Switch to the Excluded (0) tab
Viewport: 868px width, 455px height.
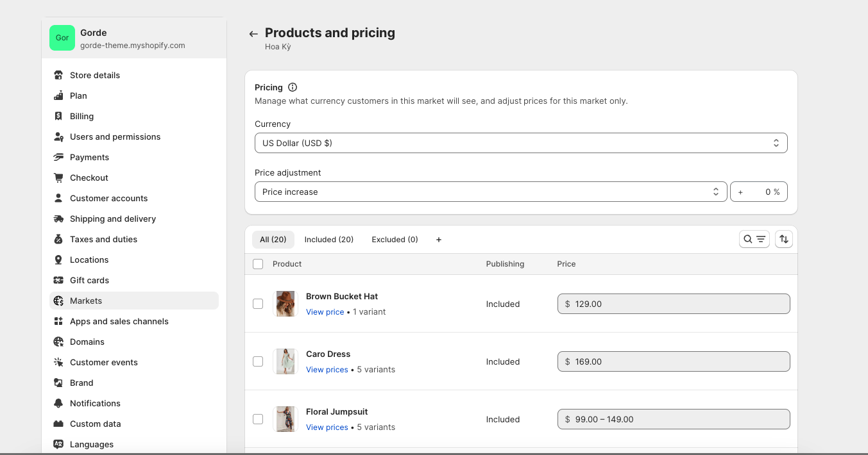point(395,240)
